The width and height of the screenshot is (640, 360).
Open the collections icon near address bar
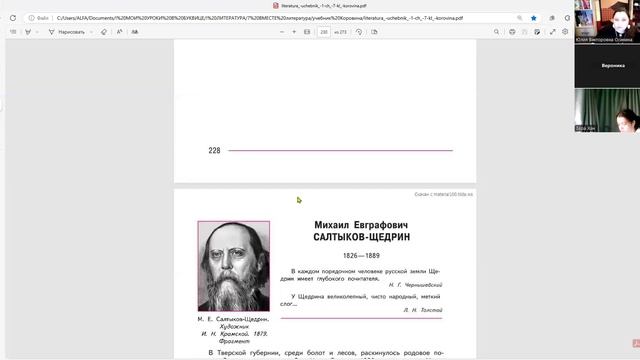[552, 18]
